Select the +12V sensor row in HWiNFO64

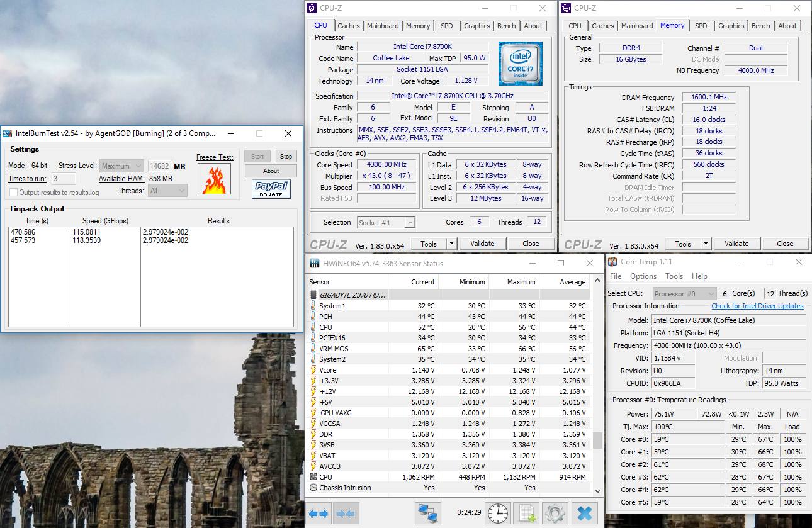click(x=448, y=391)
